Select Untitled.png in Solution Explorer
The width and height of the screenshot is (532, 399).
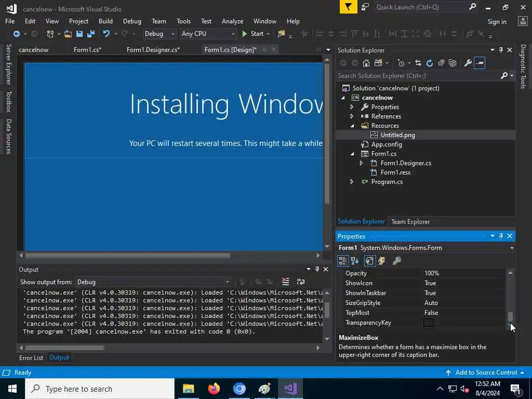[x=397, y=135]
